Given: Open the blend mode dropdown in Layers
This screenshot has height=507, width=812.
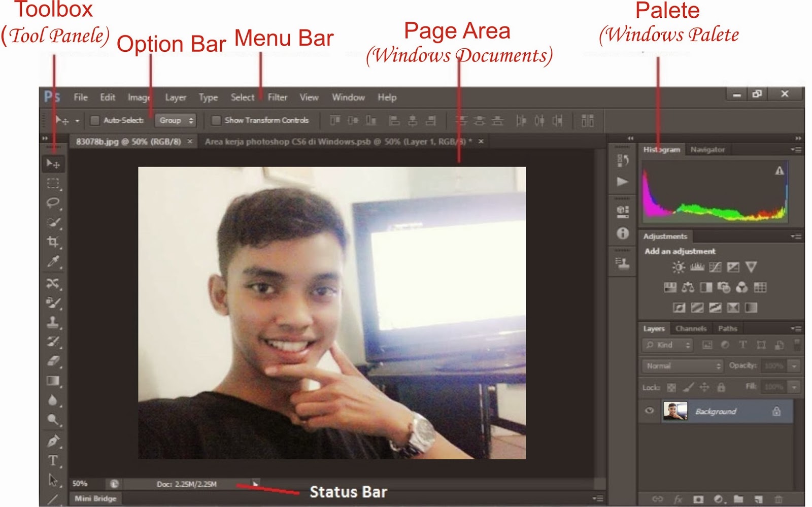Looking at the screenshot, I should click(x=682, y=365).
